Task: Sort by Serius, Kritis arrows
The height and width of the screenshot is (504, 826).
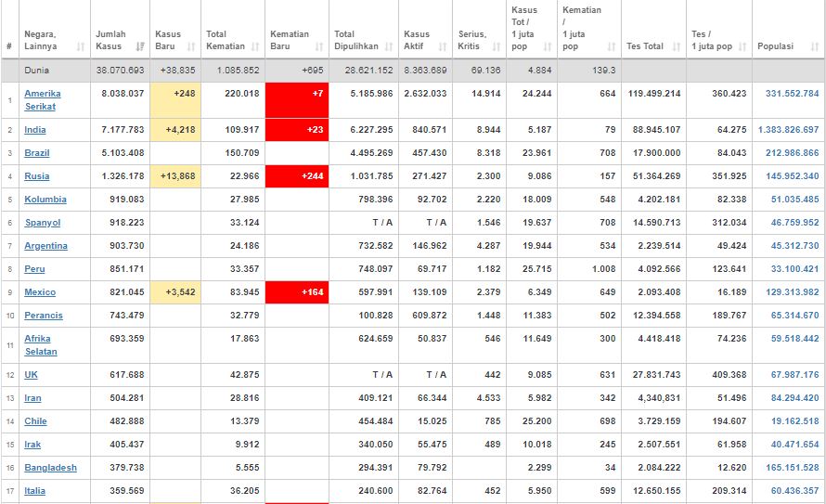Action: 497,46
